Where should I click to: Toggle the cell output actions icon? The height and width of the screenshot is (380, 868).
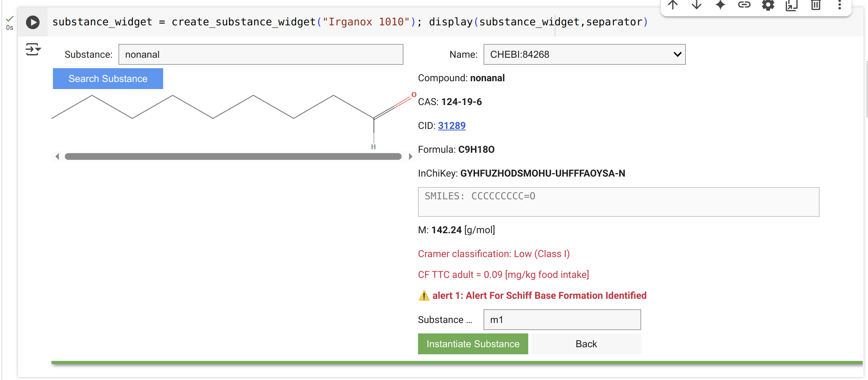(33, 49)
